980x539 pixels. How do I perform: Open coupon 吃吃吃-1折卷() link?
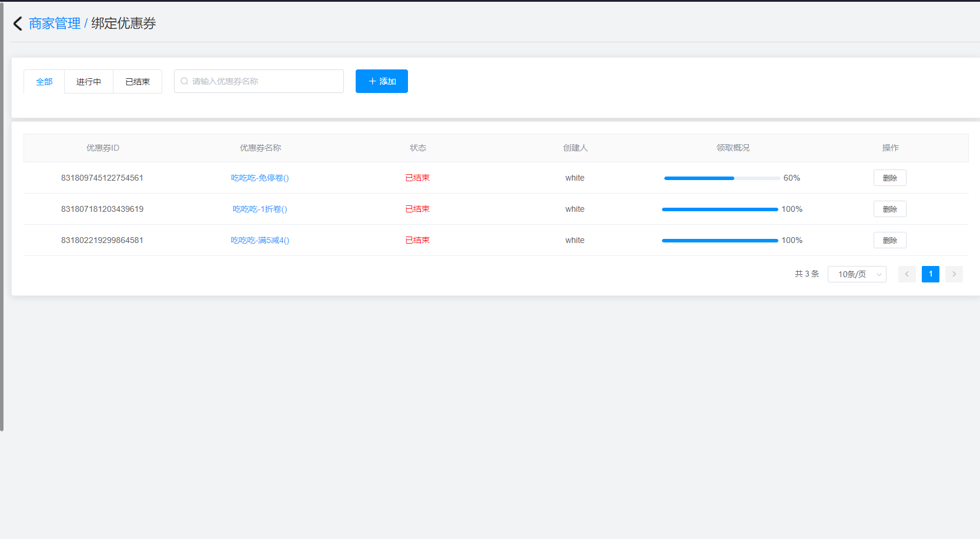tap(260, 209)
